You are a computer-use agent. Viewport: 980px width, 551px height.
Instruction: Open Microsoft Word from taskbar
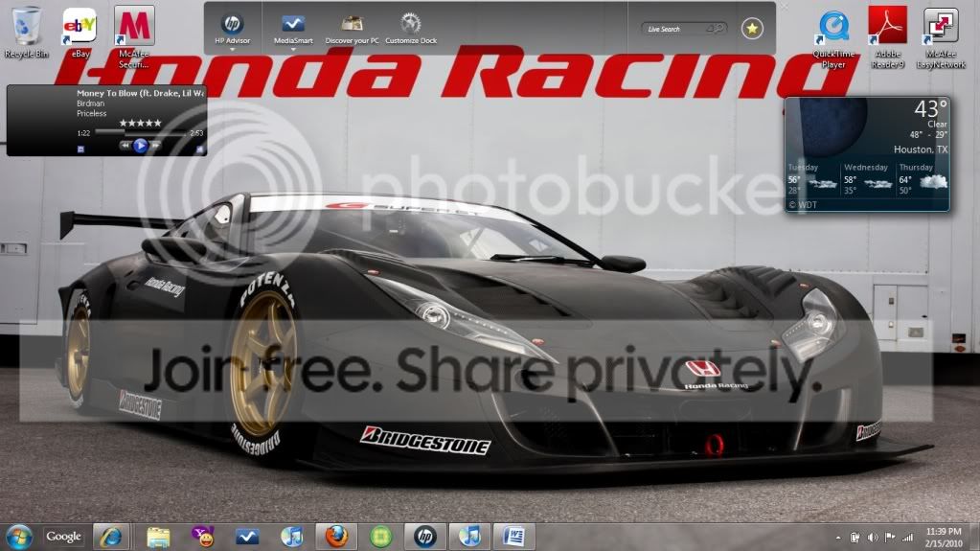(x=513, y=537)
